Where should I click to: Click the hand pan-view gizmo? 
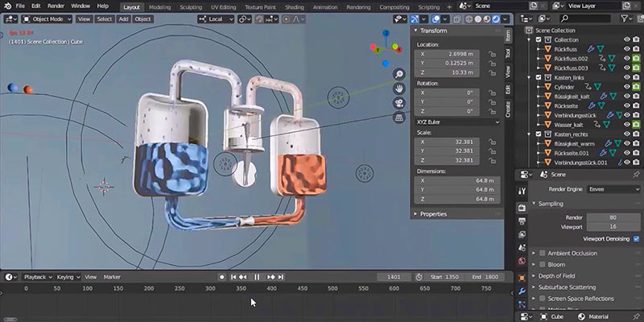(x=398, y=89)
